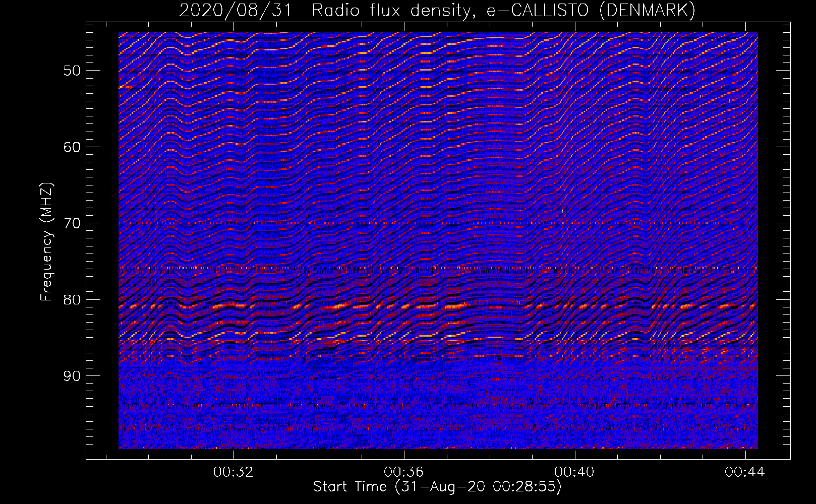Image resolution: width=816 pixels, height=504 pixels.
Task: Click the '70' frequency tick label
Action: pyautogui.click(x=72, y=223)
